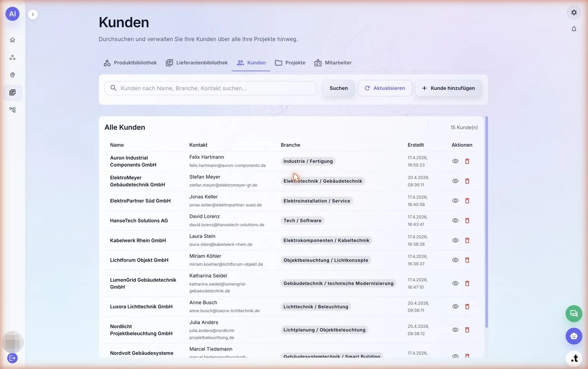Click Lichtplanung / Objektbeleuchtung tag

click(x=325, y=330)
